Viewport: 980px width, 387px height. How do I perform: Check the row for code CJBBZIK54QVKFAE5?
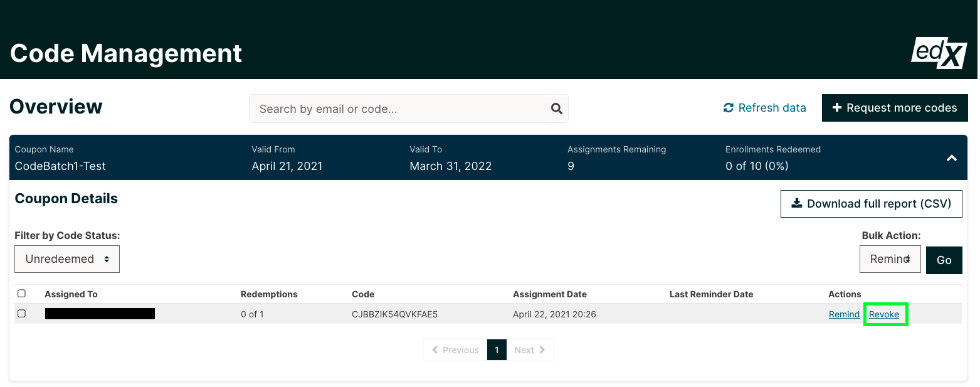[22, 314]
